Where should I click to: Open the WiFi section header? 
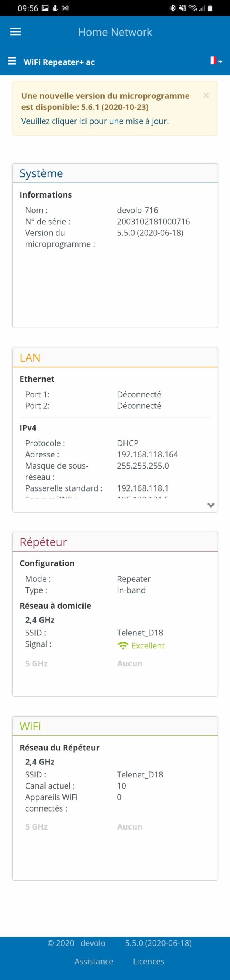pos(30,726)
